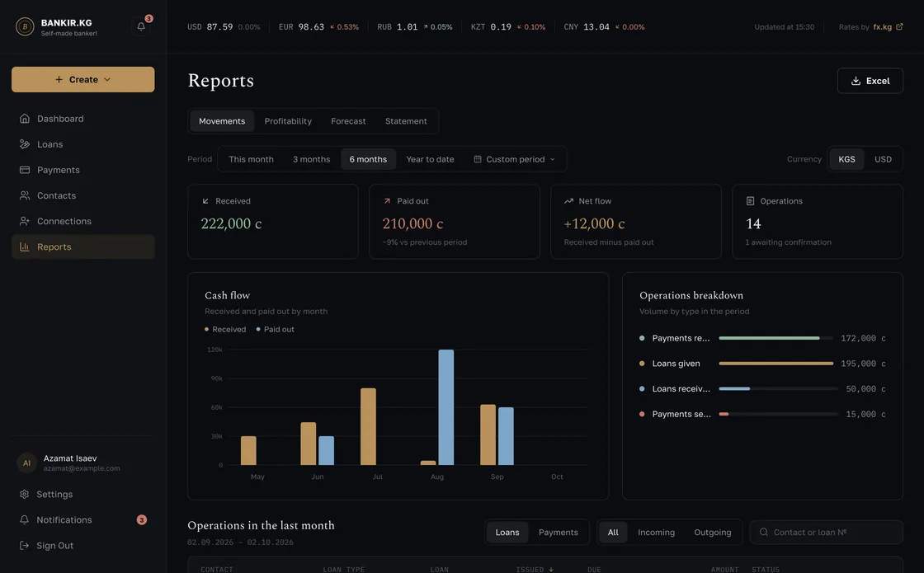Go to Loans via its handshake icon

(25, 144)
